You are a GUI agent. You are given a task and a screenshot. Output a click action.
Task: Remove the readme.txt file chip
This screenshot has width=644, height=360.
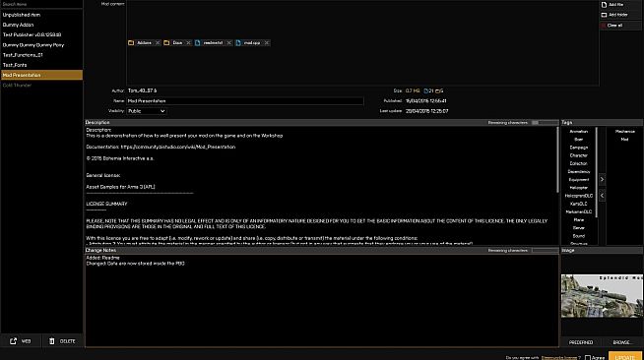click(x=229, y=42)
